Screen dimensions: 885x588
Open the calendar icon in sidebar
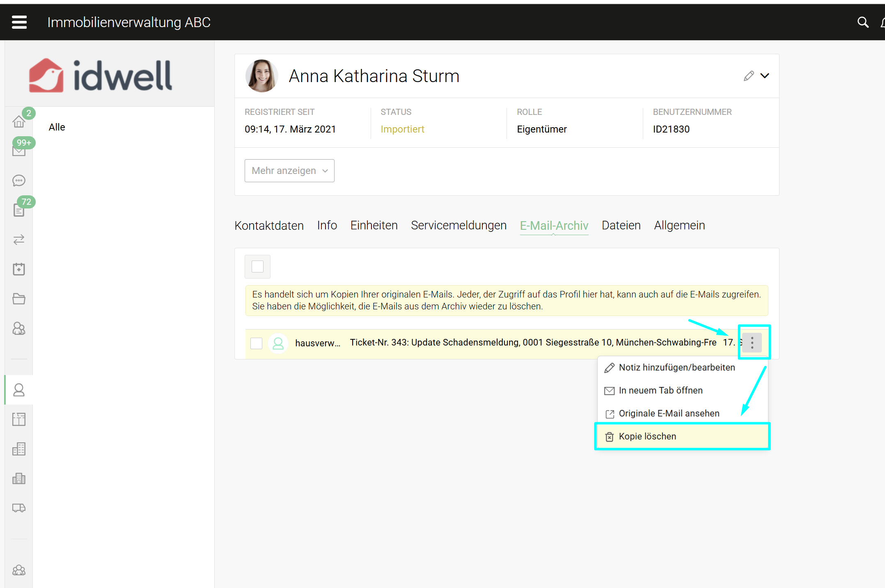click(x=19, y=269)
